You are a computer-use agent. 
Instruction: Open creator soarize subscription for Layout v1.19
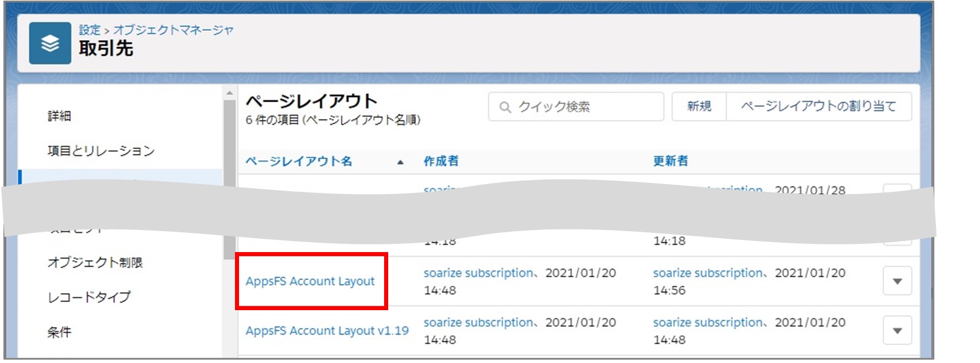[x=479, y=322]
